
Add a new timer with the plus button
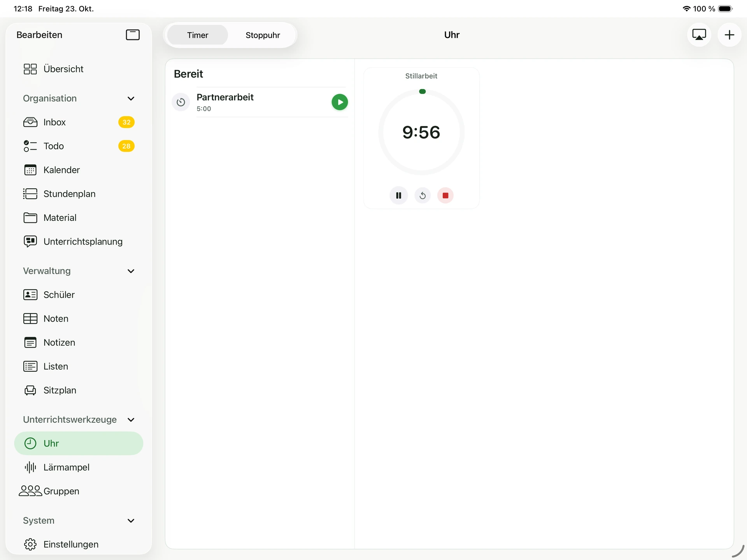(x=729, y=35)
